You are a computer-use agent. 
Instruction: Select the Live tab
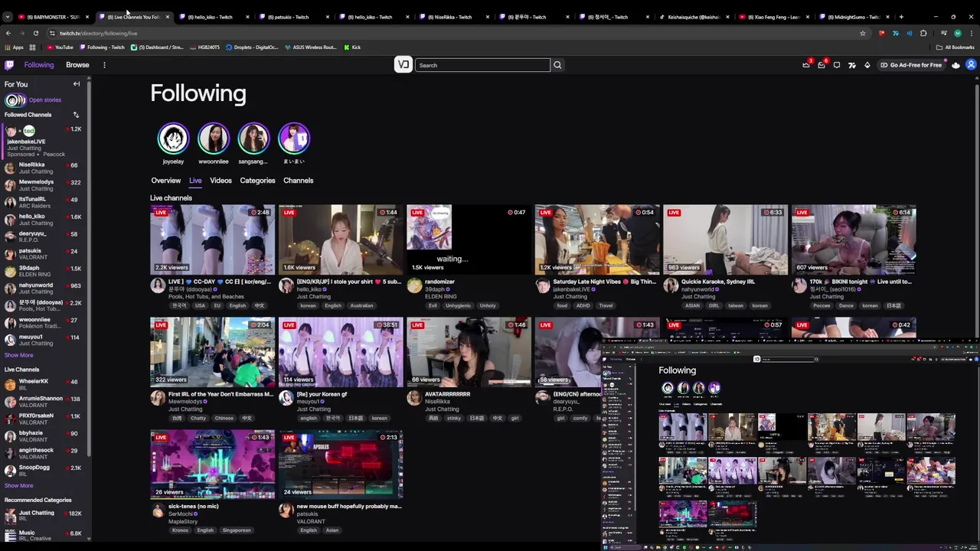click(195, 181)
